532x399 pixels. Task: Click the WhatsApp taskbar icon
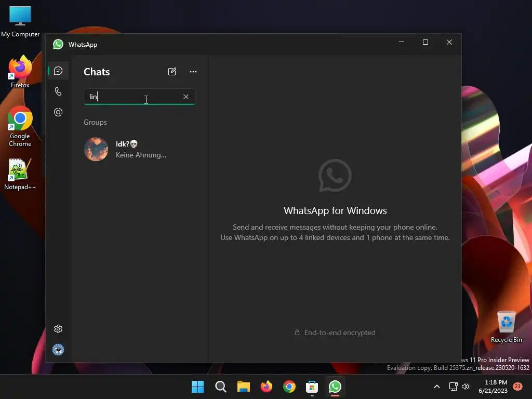click(335, 387)
